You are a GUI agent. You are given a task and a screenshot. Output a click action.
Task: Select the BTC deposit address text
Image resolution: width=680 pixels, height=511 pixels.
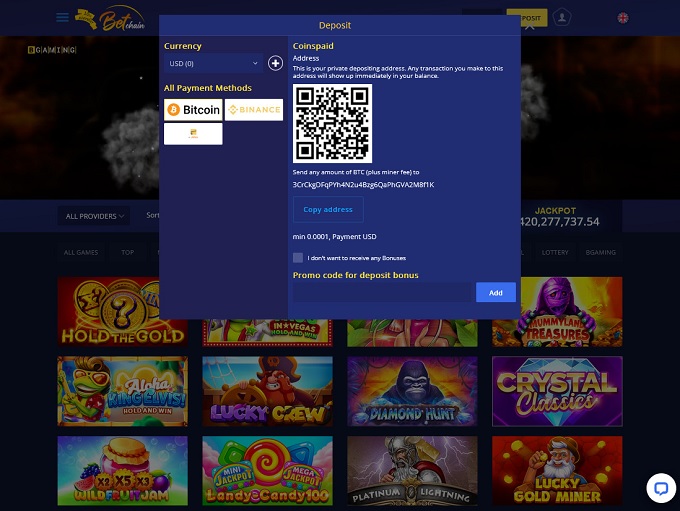[x=363, y=185]
